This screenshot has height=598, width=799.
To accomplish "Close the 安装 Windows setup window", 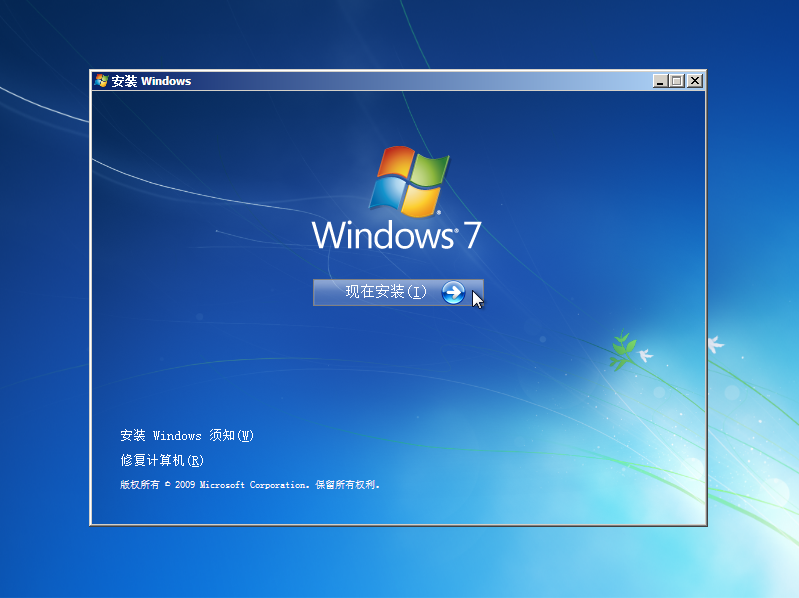I will click(694, 81).
